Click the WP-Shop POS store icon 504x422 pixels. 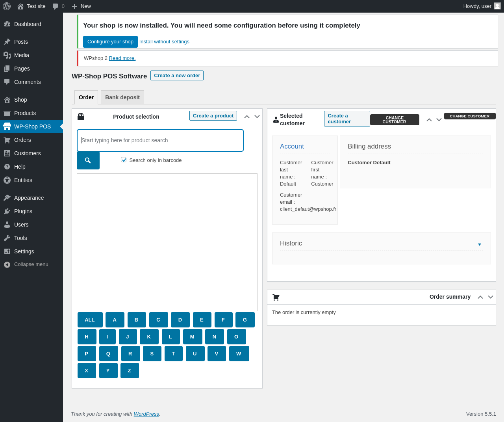(x=7, y=126)
